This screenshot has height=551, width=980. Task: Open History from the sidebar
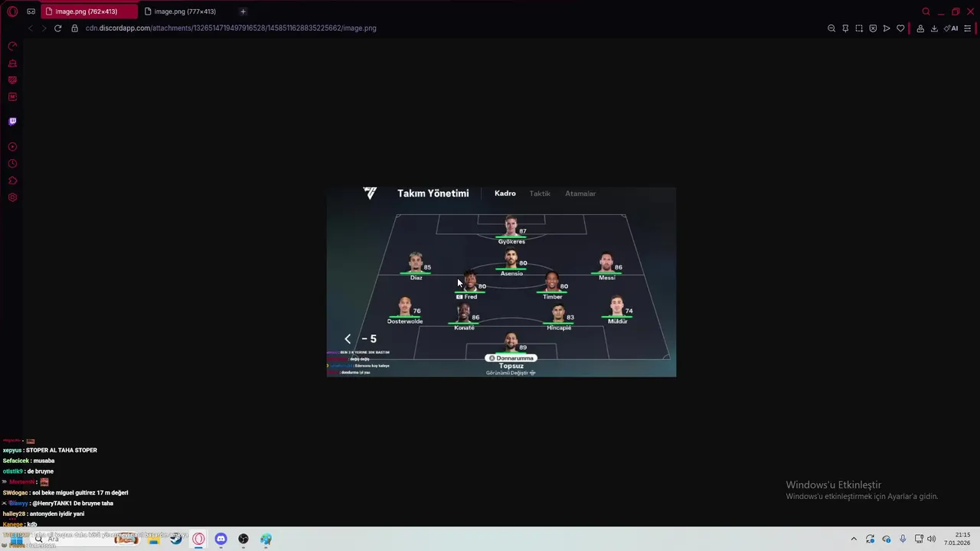[x=12, y=164]
